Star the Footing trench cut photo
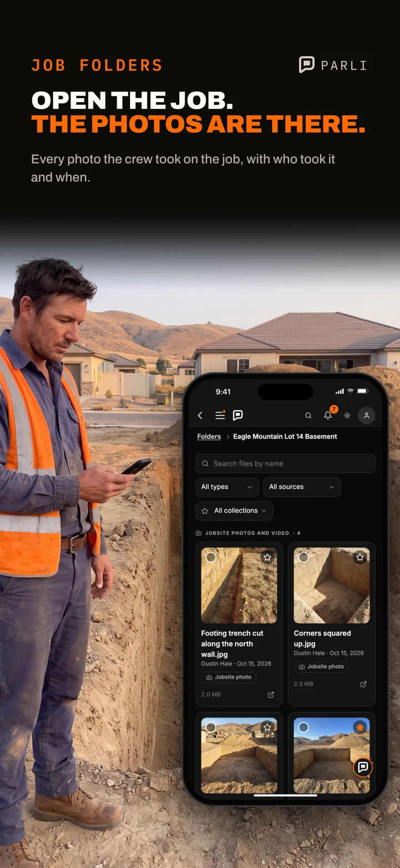 [x=267, y=557]
